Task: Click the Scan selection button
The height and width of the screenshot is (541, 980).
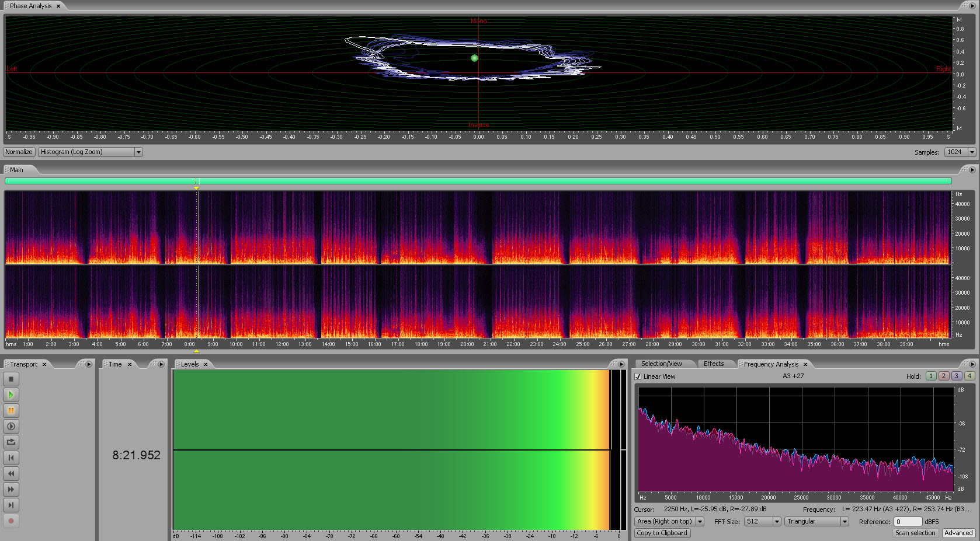Action: (x=915, y=533)
